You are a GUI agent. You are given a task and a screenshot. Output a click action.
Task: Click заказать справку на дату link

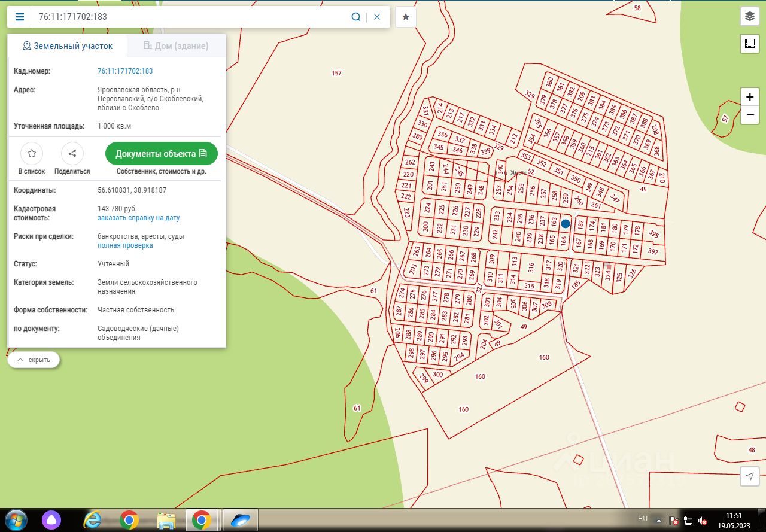click(138, 218)
